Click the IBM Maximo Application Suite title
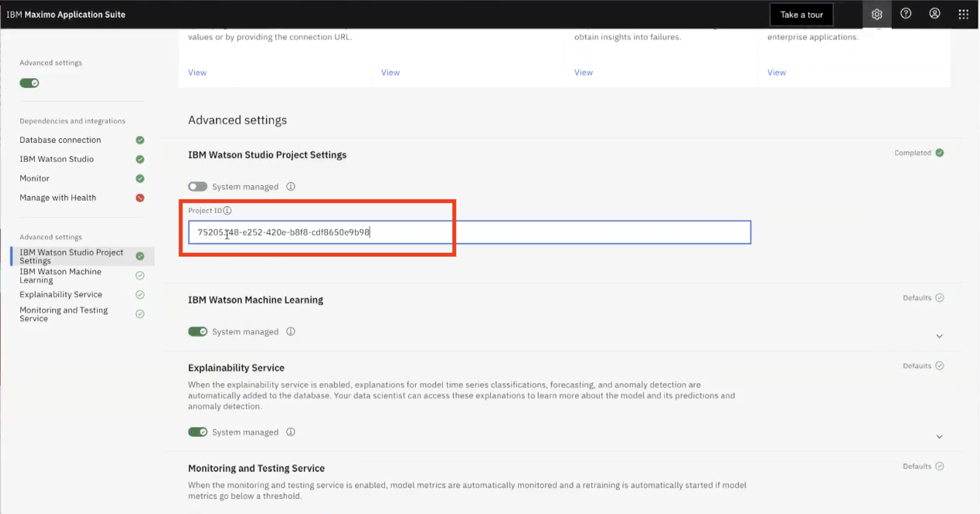 click(x=66, y=14)
